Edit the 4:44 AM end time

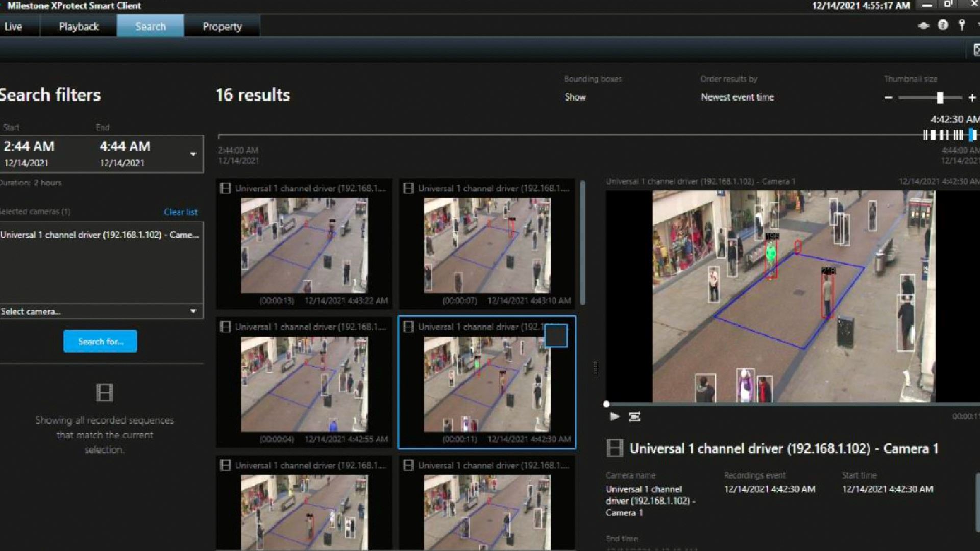pos(125,146)
